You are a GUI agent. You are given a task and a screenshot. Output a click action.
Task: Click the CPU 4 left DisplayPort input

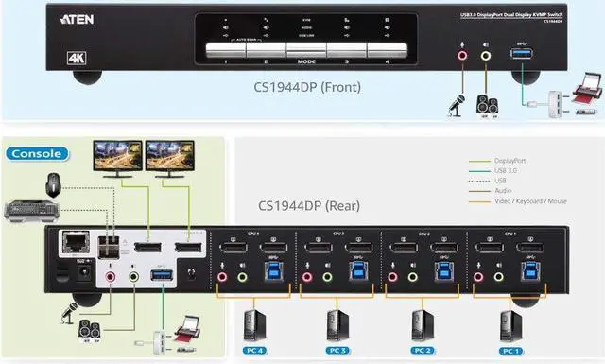pyautogui.click(x=233, y=248)
